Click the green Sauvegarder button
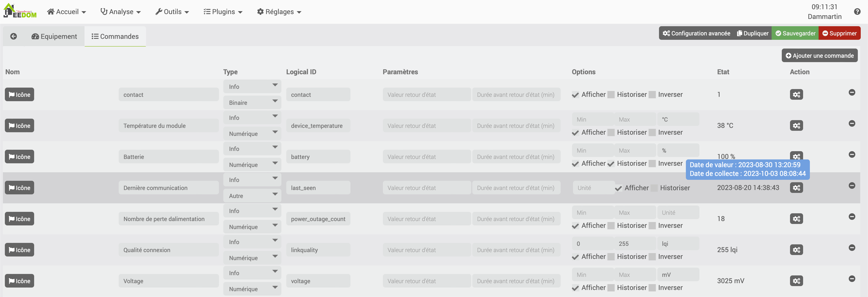The image size is (868, 297). pos(795,33)
